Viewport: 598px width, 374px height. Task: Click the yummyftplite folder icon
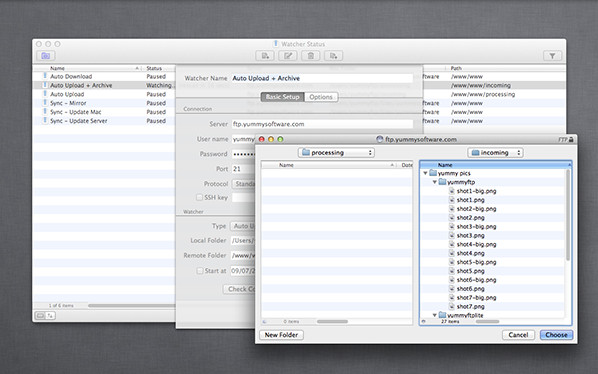[x=442, y=315]
